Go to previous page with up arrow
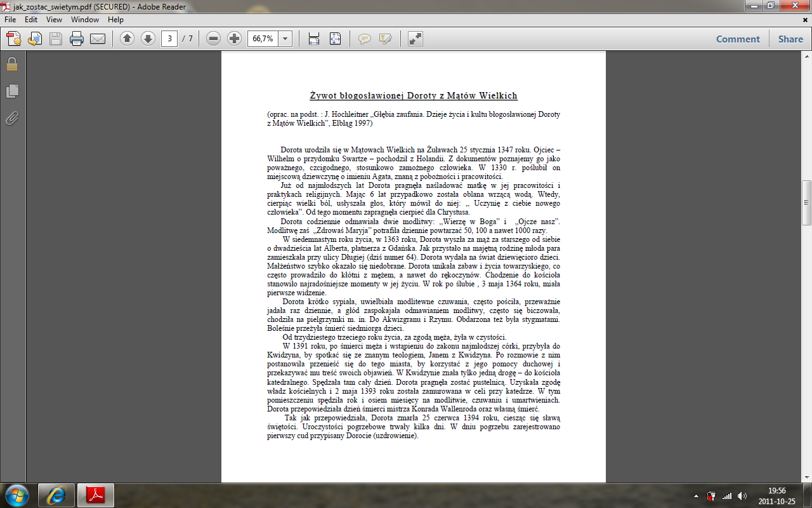Viewport: 812px width, 508px height. 127,39
